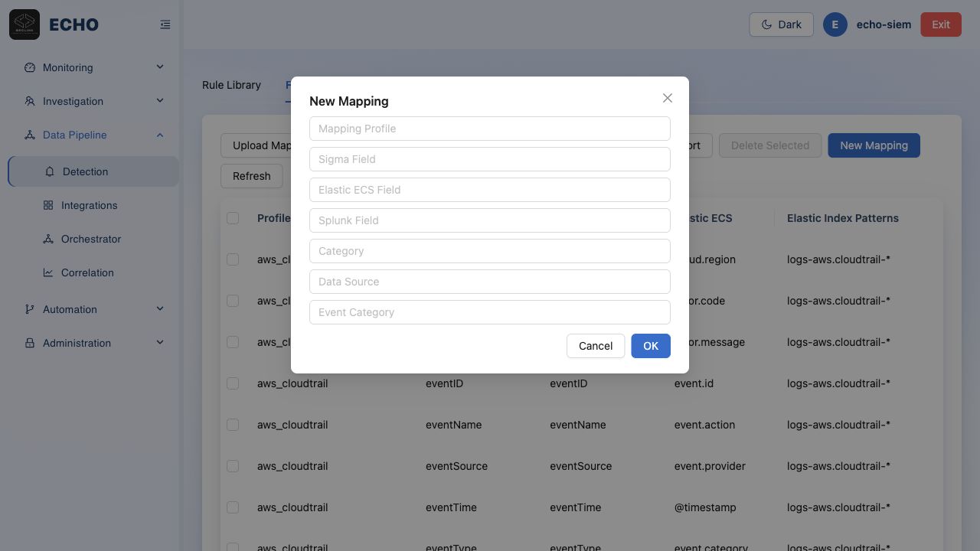The image size is (980, 551).
Task: Click the Investigation user-search icon
Action: 30,101
